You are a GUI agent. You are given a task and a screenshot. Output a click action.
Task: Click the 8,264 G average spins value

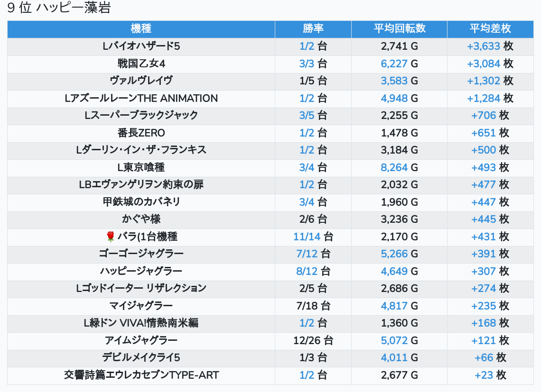coord(400,167)
